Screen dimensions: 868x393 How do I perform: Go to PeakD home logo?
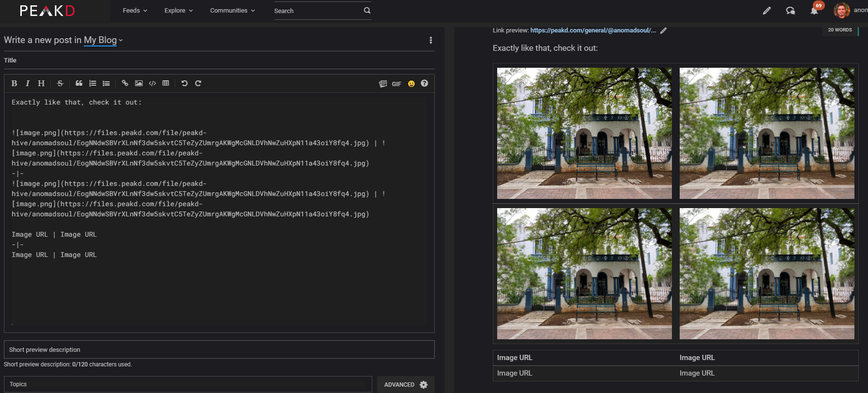coord(47,11)
